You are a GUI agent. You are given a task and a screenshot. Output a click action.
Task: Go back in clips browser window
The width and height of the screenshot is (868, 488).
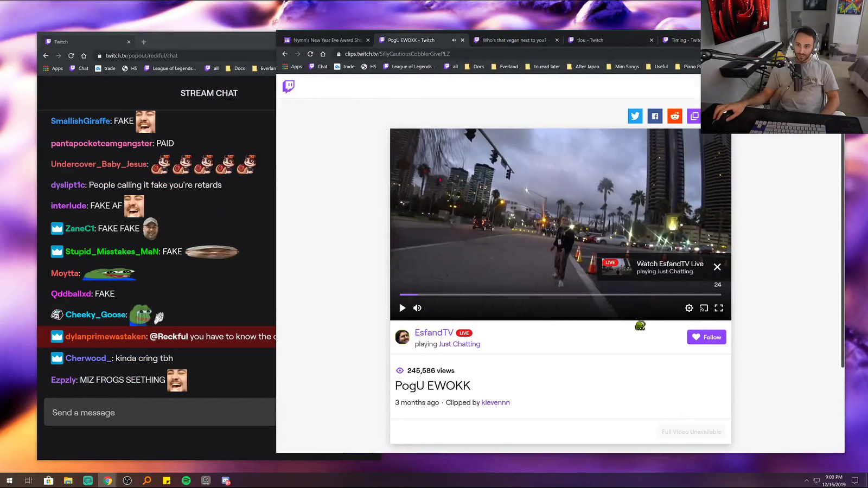pos(285,54)
